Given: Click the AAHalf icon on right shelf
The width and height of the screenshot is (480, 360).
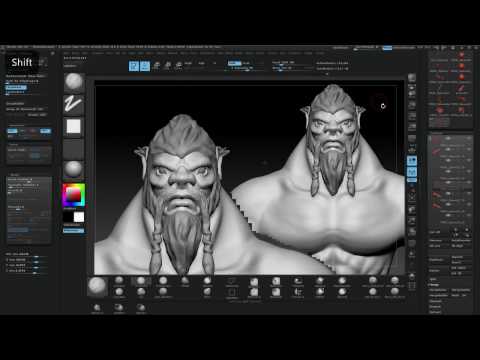Looking at the screenshot, I should (x=412, y=127).
